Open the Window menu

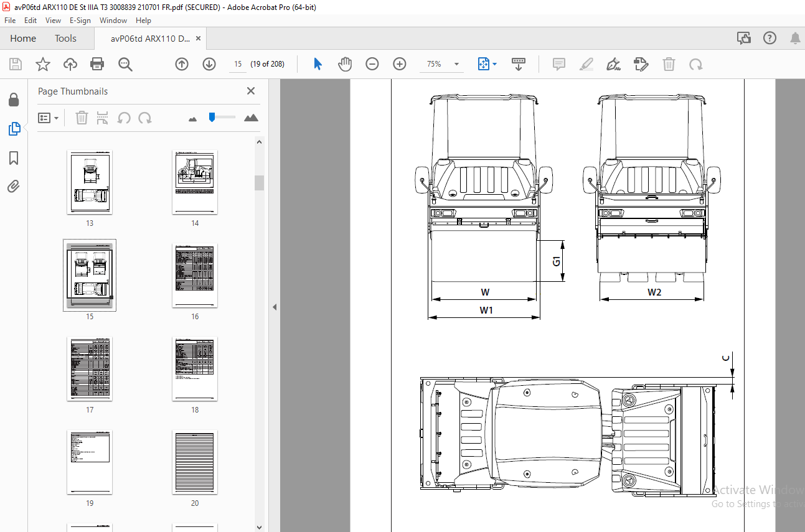113,21
